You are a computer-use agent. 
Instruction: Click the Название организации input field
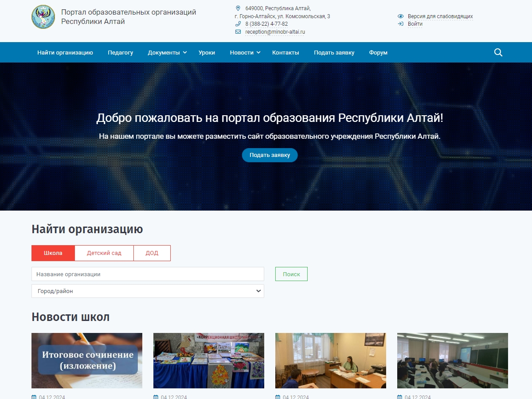pyautogui.click(x=147, y=274)
